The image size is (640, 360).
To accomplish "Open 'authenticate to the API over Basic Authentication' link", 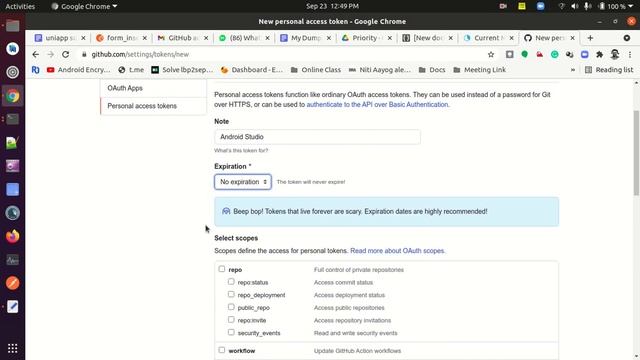I will pyautogui.click(x=377, y=104).
